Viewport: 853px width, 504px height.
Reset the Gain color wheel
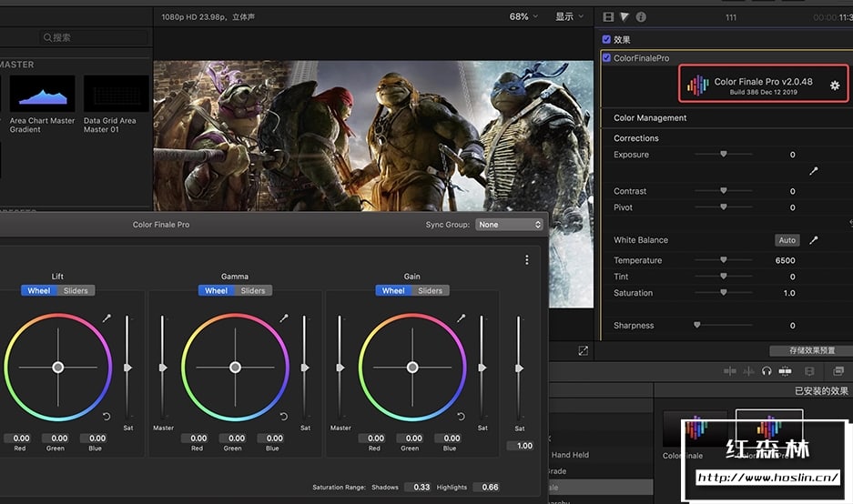[x=462, y=417]
